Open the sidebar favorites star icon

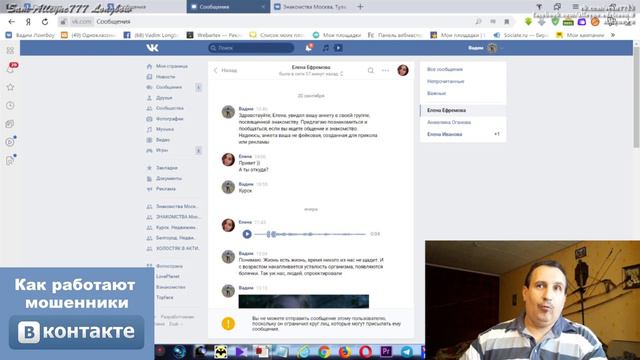(x=10, y=87)
